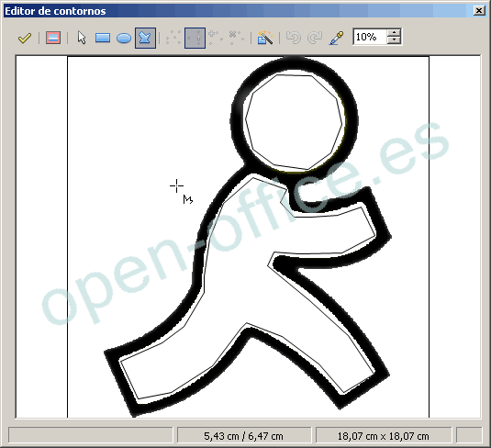This screenshot has height=448, width=491.
Task: Click the Edit Points icon
Action: click(x=173, y=38)
